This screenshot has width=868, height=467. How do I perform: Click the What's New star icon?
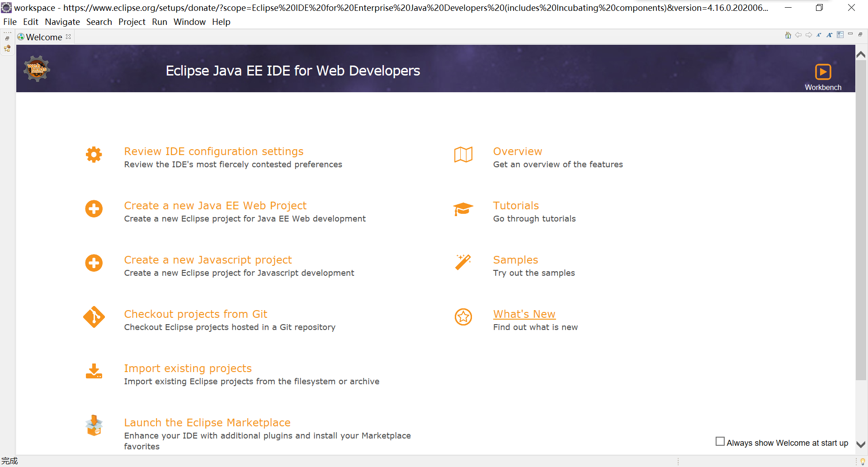pyautogui.click(x=463, y=317)
